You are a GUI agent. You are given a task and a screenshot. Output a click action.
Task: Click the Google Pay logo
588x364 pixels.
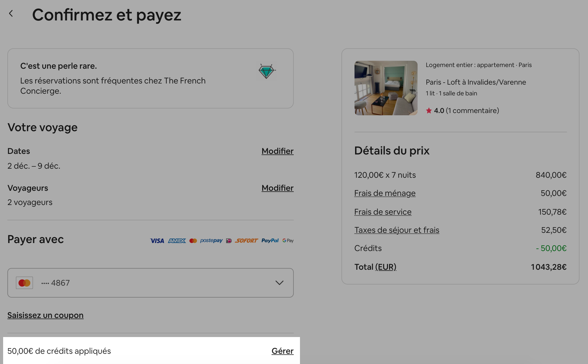[288, 240]
